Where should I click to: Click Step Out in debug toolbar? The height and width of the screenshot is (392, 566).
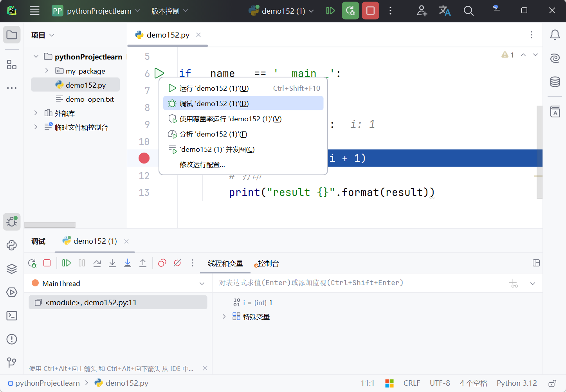click(143, 263)
